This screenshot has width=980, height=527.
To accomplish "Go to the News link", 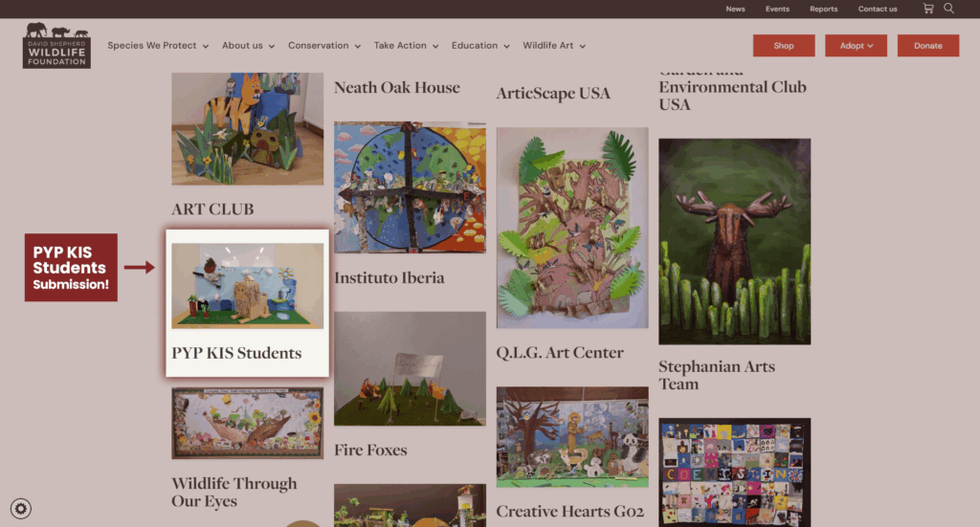I will pos(735,9).
